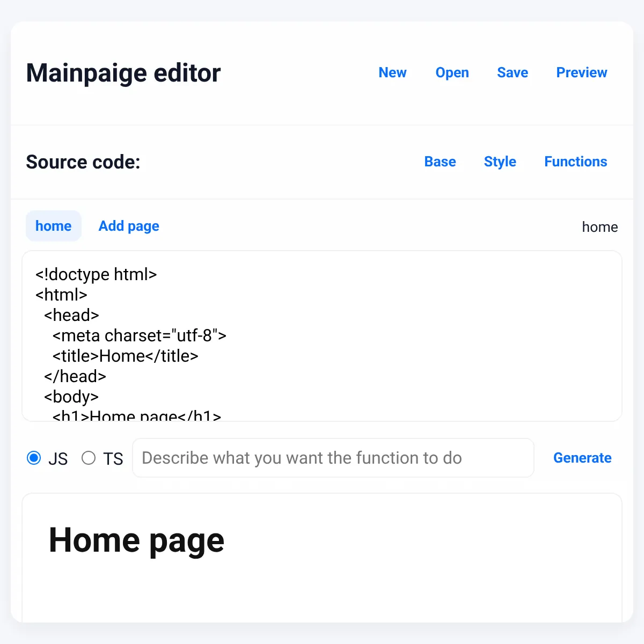Add a new page
Image resolution: width=644 pixels, height=644 pixels.
click(129, 226)
